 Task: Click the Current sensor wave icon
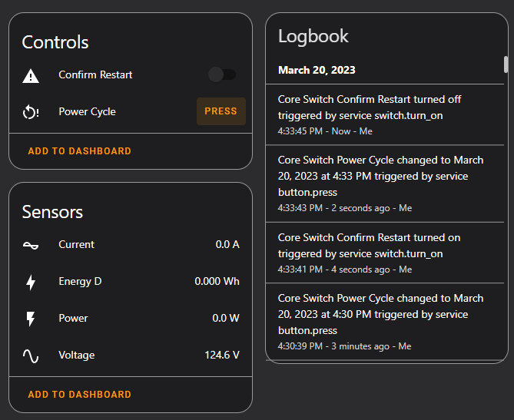31,245
